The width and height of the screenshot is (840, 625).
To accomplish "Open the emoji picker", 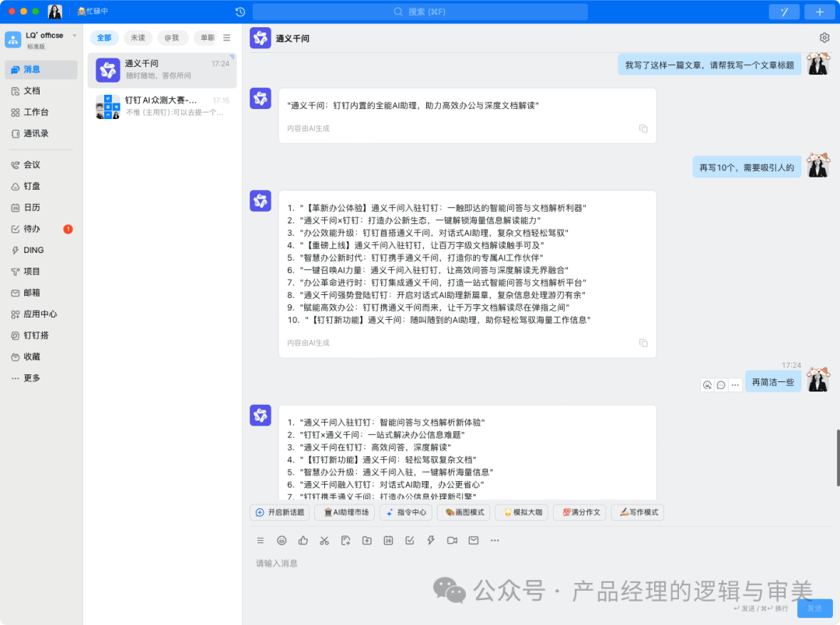I will click(x=282, y=541).
